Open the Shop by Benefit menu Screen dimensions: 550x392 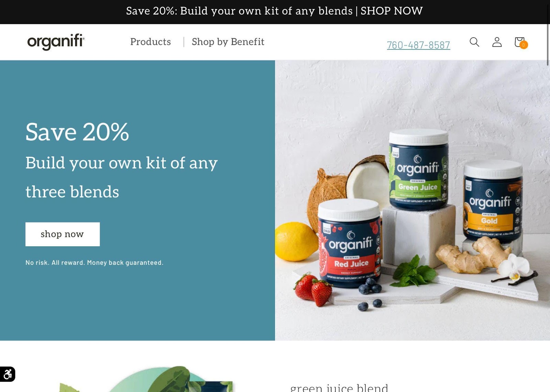coord(228,42)
